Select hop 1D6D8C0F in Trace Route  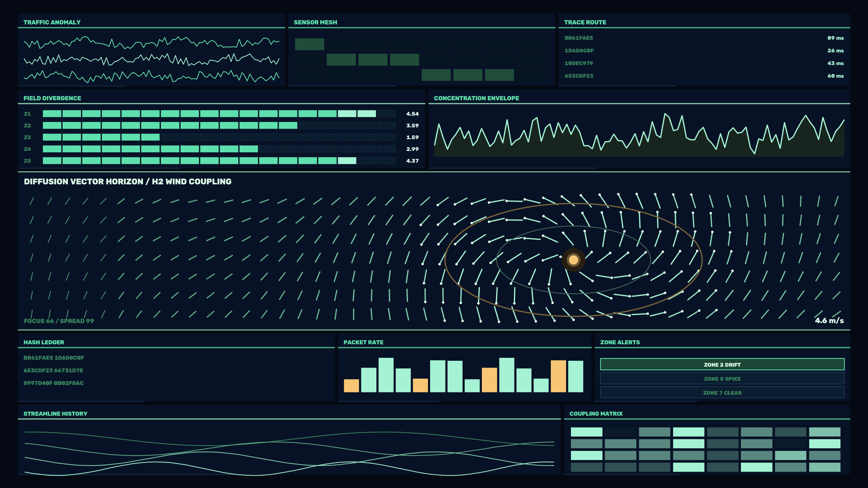click(579, 51)
